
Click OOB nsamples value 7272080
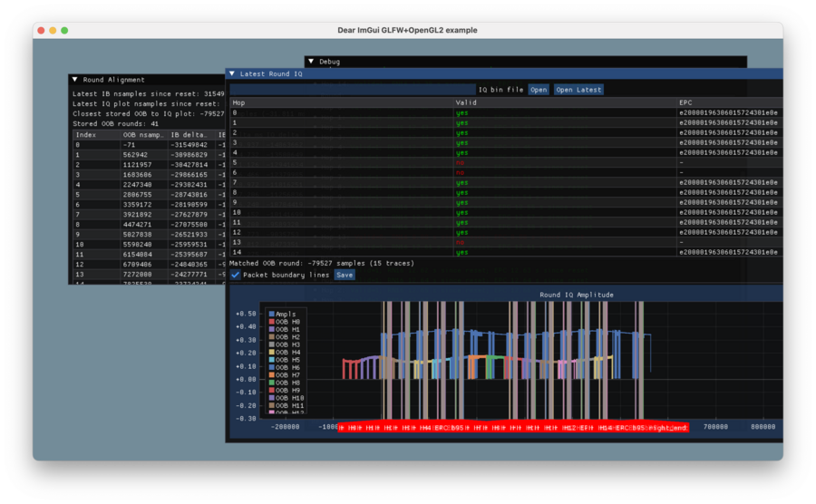[x=138, y=275]
